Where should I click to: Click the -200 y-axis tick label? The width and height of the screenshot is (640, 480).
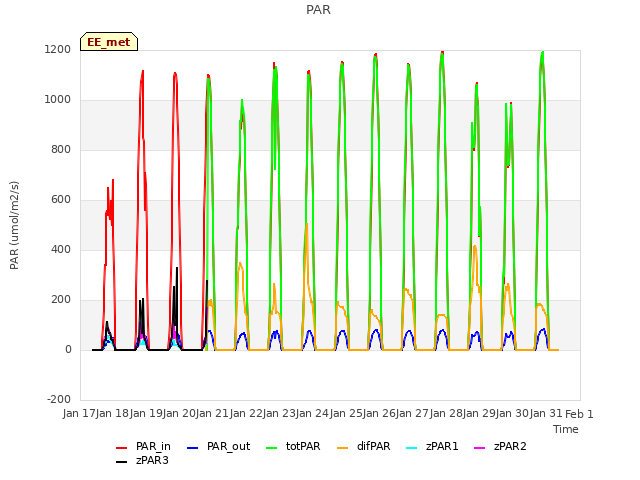[59, 399]
